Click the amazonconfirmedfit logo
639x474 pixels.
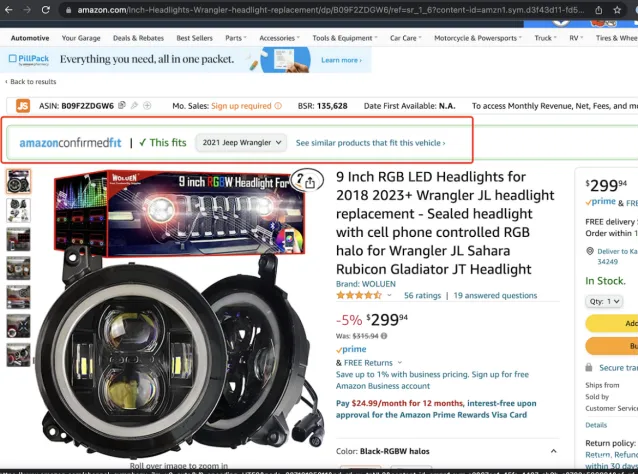[71, 143]
